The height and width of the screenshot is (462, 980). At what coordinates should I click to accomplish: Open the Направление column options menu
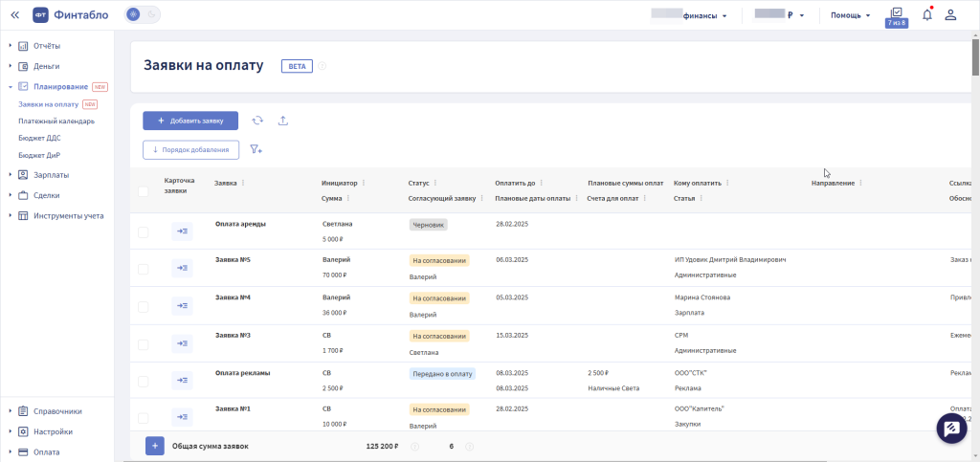[860, 183]
